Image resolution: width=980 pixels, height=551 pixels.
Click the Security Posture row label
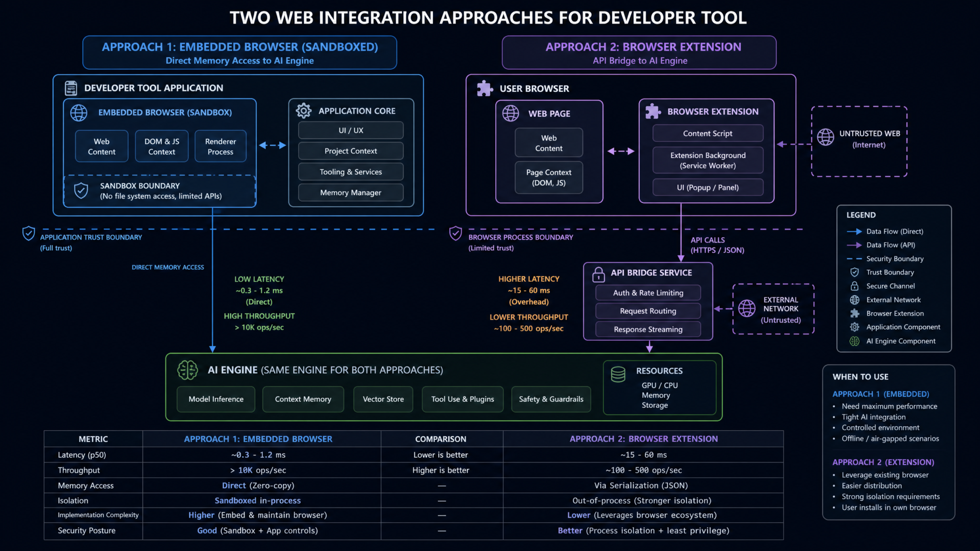tap(87, 530)
